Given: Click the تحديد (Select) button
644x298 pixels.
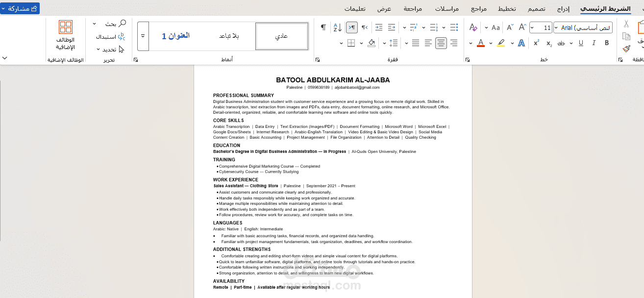Looking at the screenshot, I should [110, 50].
